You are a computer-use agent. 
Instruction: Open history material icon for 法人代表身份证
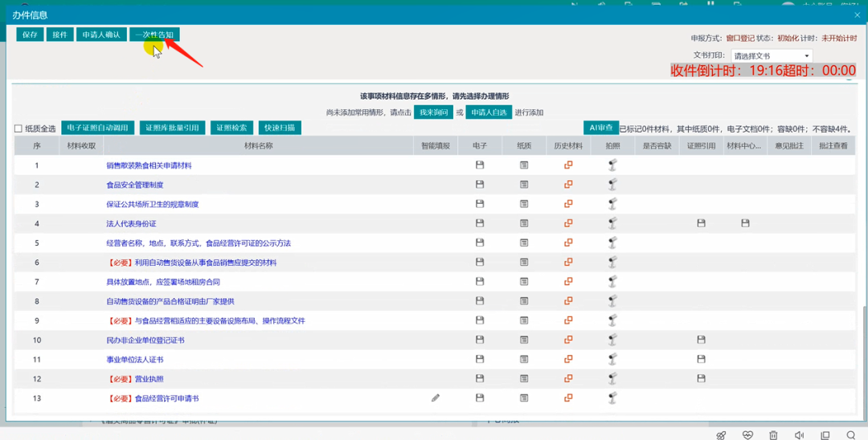568,223
